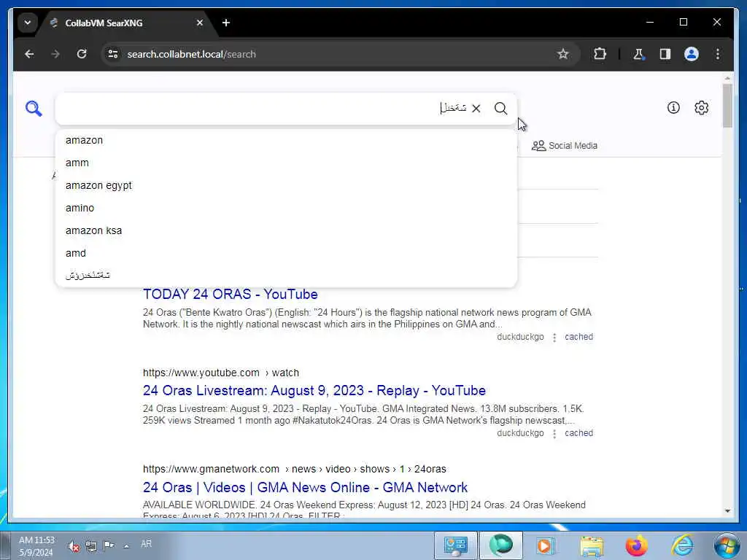The height and width of the screenshot is (560, 747).
Task: Go back to previous page
Action: click(29, 54)
